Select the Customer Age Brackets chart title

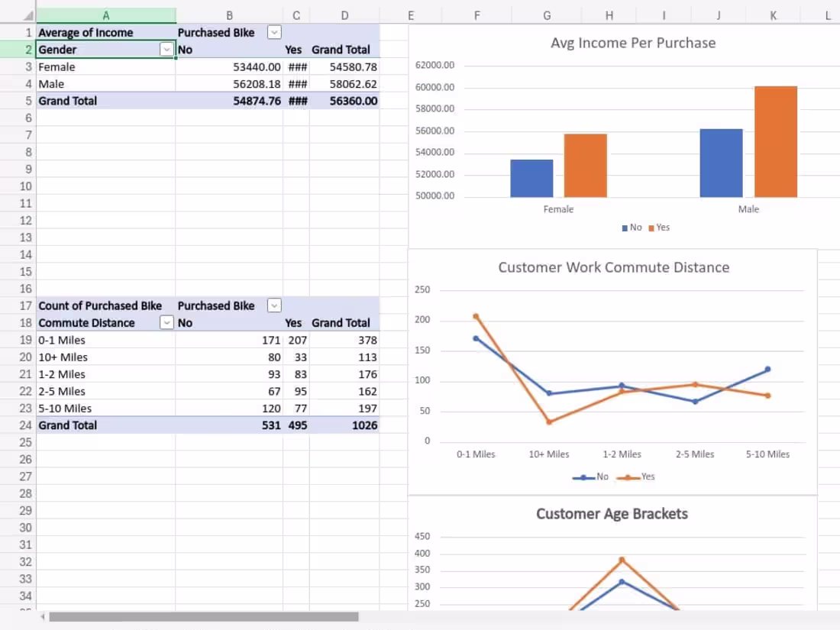click(613, 514)
